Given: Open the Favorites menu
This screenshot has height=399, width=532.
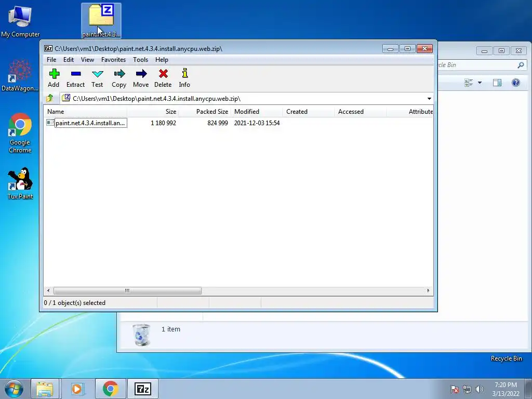Looking at the screenshot, I should (113, 60).
